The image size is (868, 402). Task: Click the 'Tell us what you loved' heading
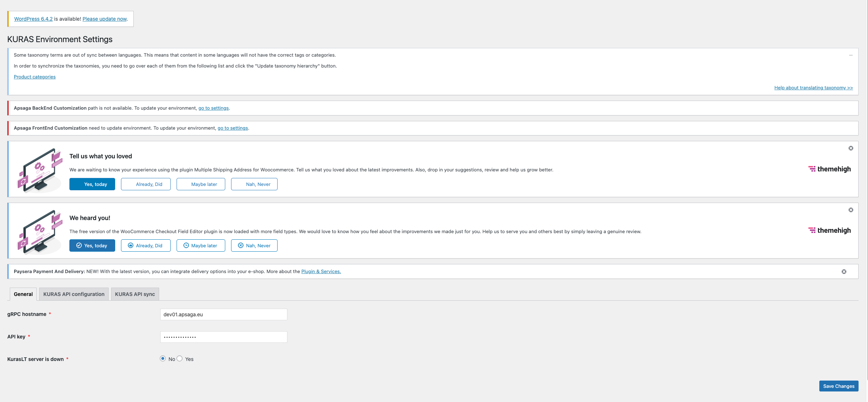point(101,156)
